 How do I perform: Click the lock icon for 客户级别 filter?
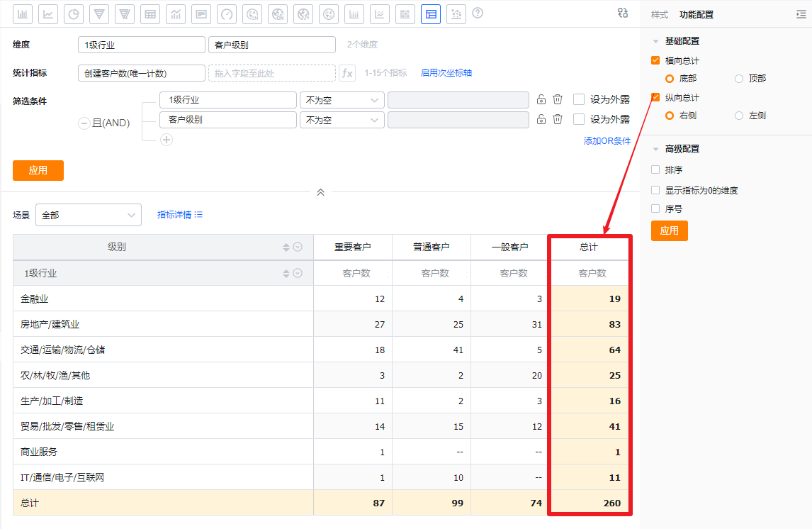pyautogui.click(x=541, y=119)
